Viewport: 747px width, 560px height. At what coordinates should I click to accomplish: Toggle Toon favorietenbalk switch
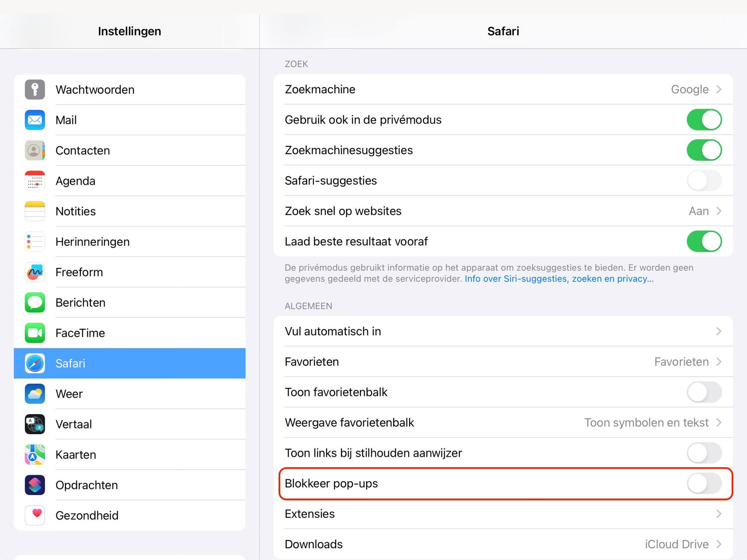[x=704, y=392]
